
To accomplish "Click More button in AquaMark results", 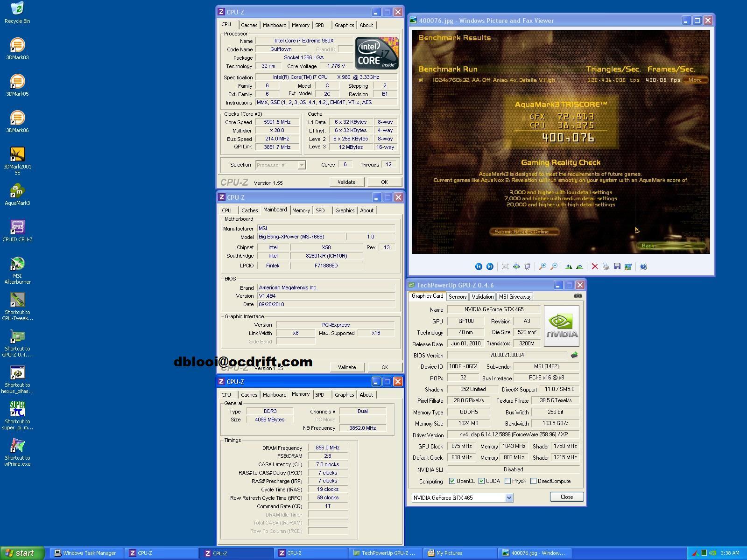I will pyautogui.click(x=695, y=80).
